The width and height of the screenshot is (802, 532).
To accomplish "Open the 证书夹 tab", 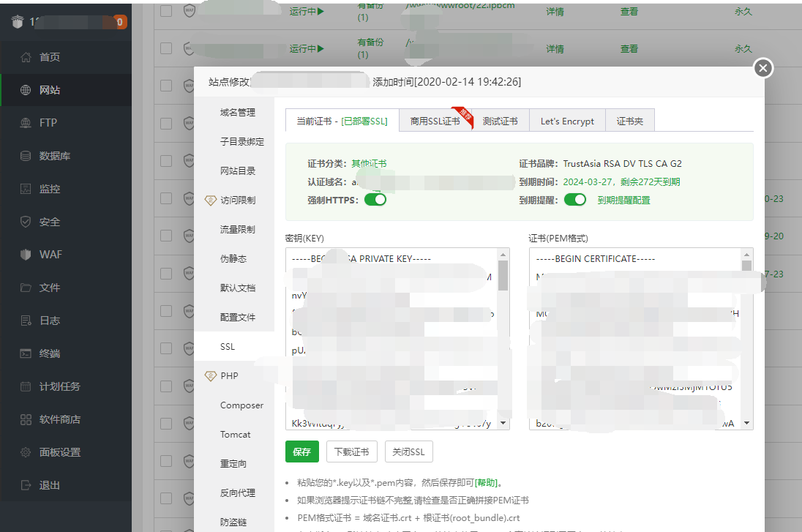I will coord(629,121).
